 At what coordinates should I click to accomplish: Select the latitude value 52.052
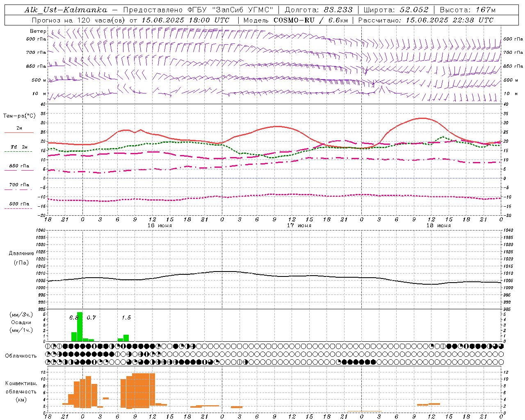coord(414,10)
